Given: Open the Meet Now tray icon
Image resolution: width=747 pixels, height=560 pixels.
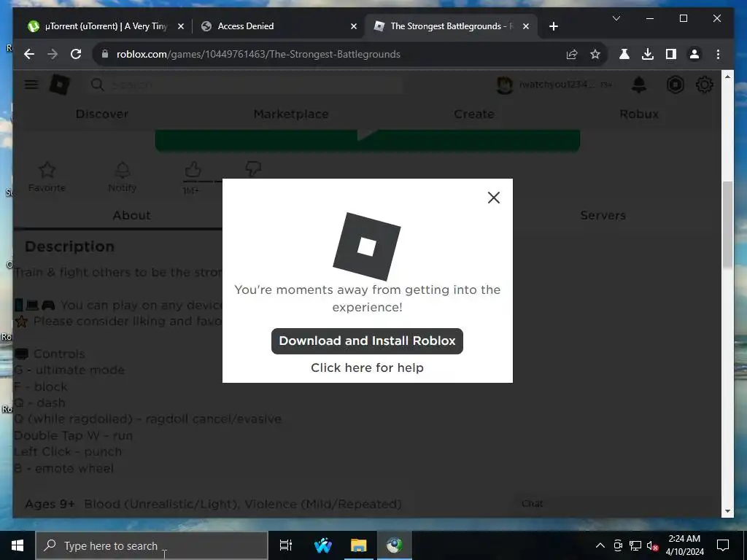Looking at the screenshot, I should [x=618, y=545].
